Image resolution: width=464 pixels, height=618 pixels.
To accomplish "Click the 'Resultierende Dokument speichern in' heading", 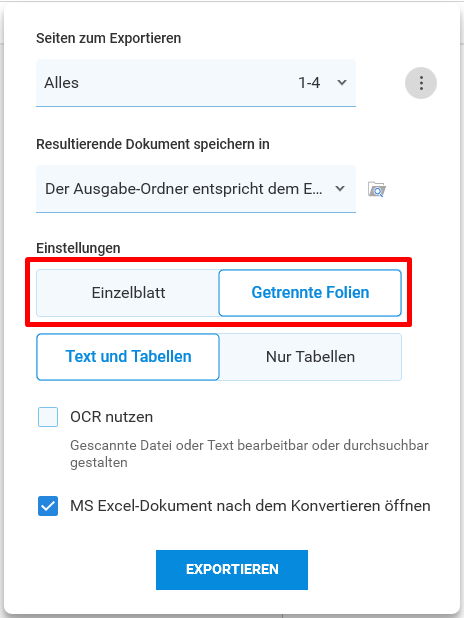I will pos(153,144).
